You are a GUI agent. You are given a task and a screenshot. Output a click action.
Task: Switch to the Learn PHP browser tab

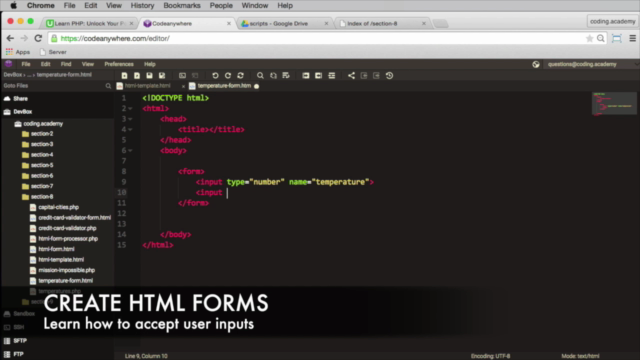[x=90, y=24]
